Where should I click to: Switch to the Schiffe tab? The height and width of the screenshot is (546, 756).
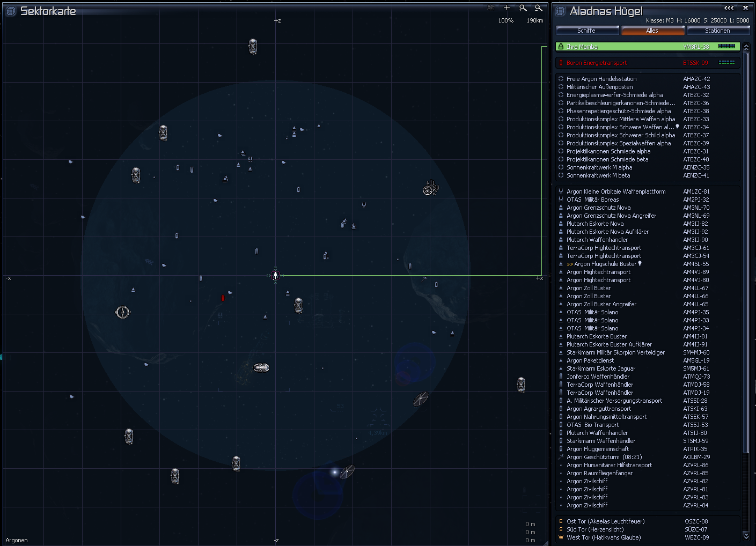pos(586,31)
